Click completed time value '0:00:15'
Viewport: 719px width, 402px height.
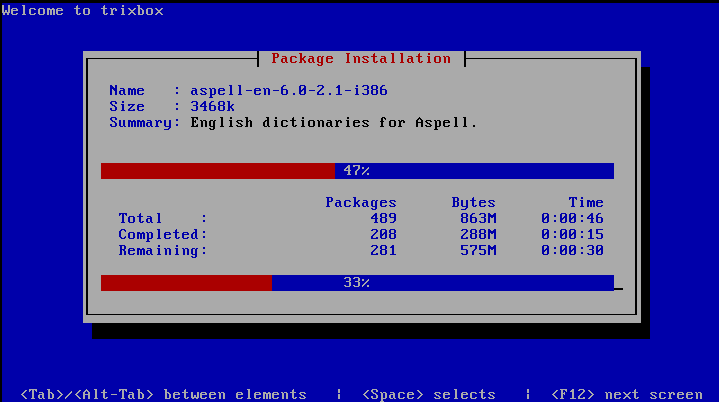pyautogui.click(x=572, y=234)
